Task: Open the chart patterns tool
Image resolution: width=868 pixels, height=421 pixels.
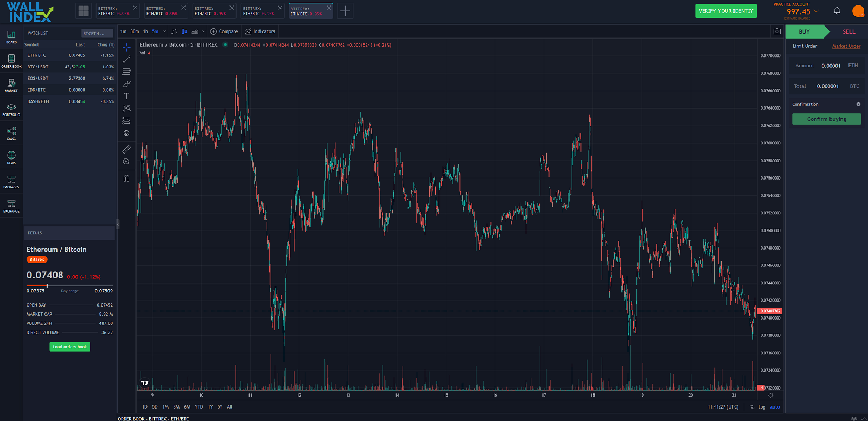Action: point(126,109)
